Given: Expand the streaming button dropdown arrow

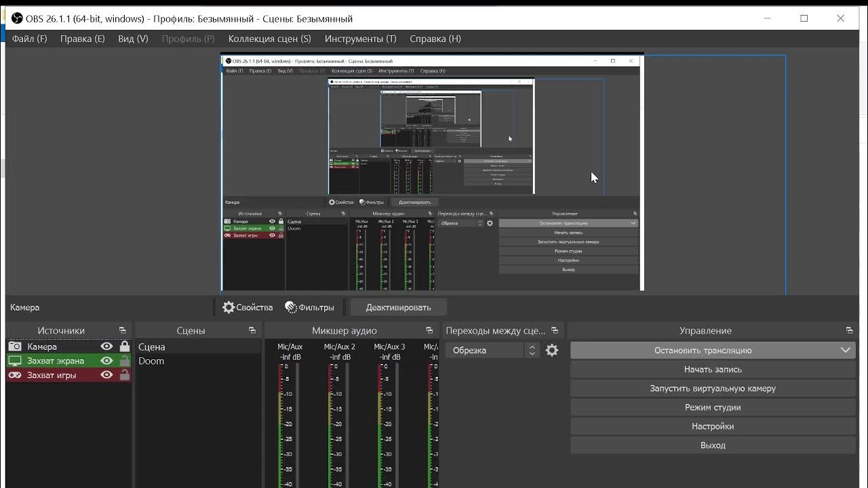Looking at the screenshot, I should [x=845, y=350].
